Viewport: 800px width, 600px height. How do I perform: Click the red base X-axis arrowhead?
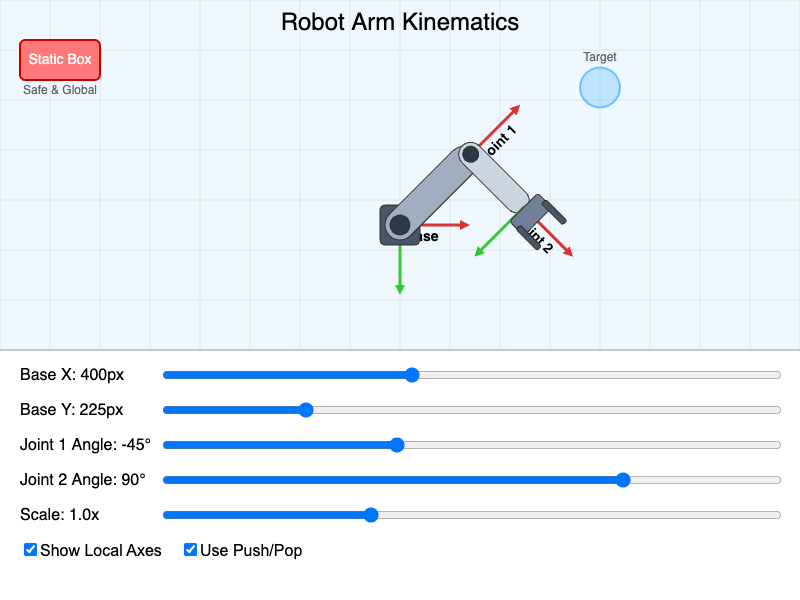464,224
